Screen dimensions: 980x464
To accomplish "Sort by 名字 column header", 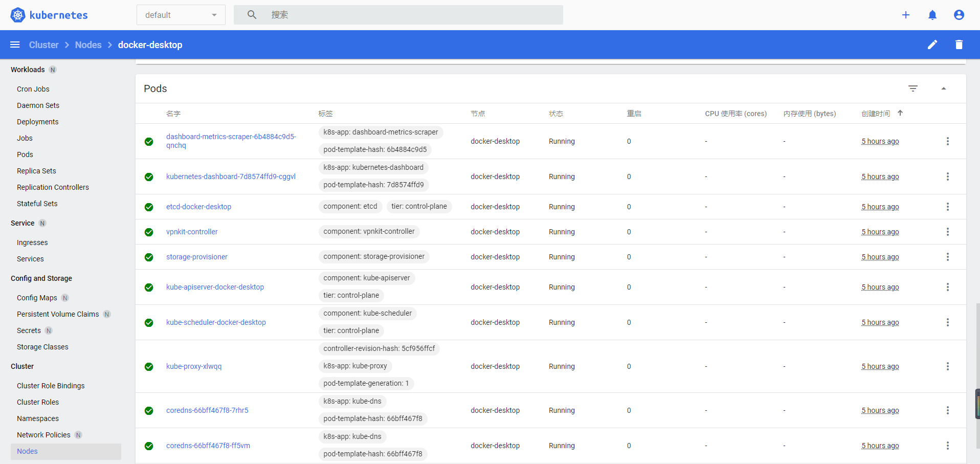I will 173,114.
